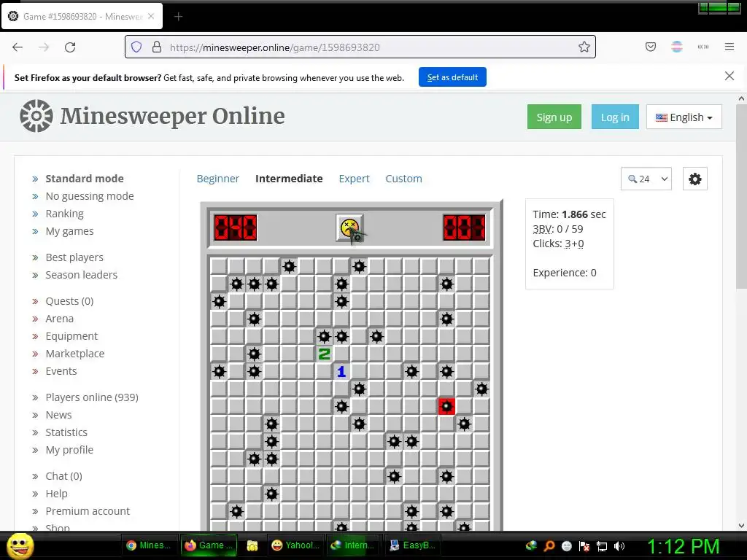Click the shield tracking protection icon
Image resolution: width=747 pixels, height=560 pixels.
click(x=136, y=47)
